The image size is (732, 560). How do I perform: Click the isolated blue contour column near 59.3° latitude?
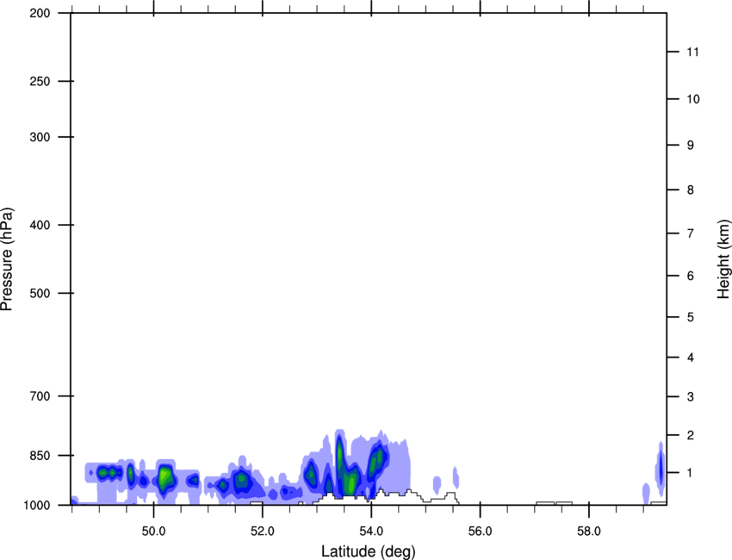(661, 469)
